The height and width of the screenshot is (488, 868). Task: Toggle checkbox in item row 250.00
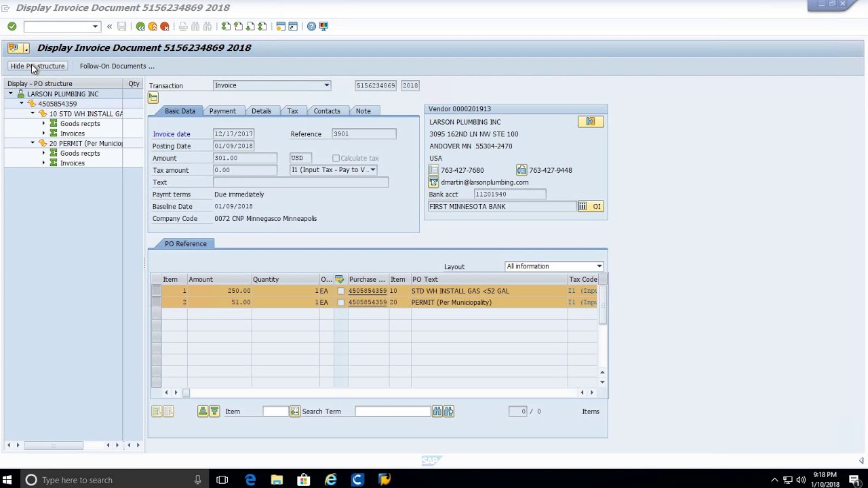coord(341,291)
